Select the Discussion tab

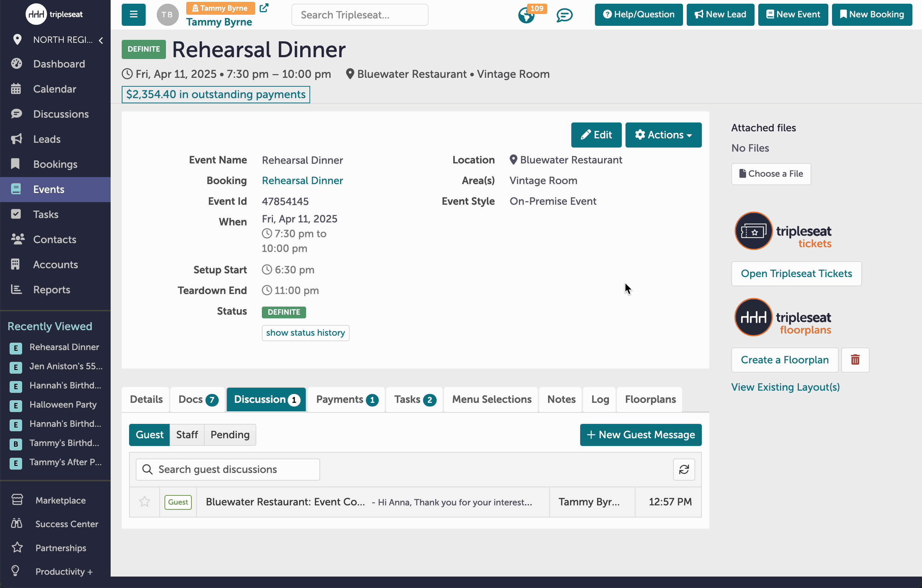point(267,400)
